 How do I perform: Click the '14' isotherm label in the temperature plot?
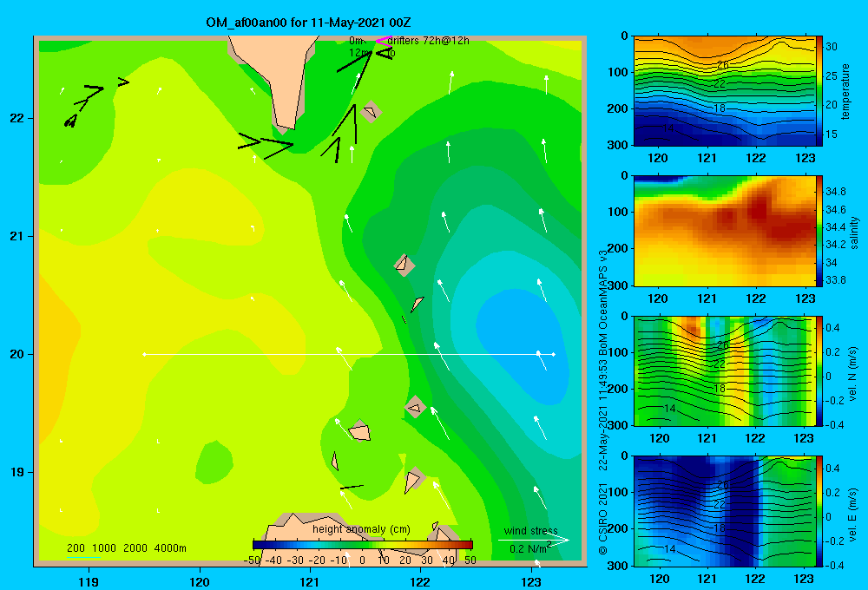[x=668, y=128]
